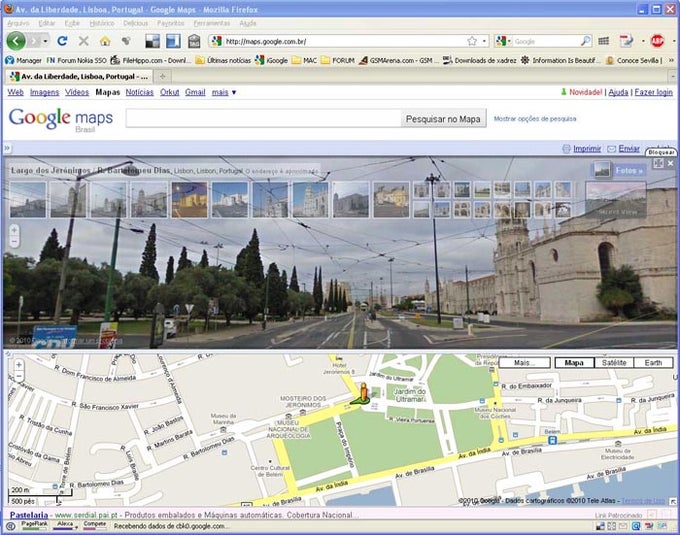Viewport: 680px width, 535px height.
Task: Open the FORUM bookmarks folder
Action: 338,60
